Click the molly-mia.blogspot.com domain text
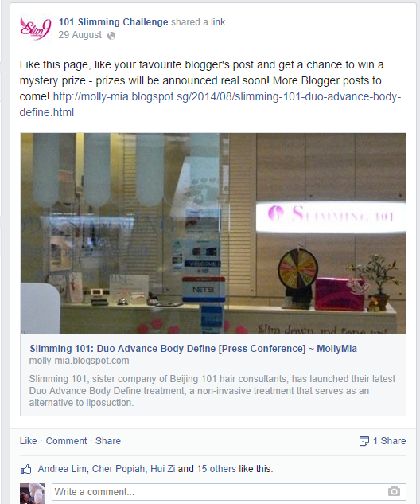The height and width of the screenshot is (504, 420). click(x=79, y=361)
